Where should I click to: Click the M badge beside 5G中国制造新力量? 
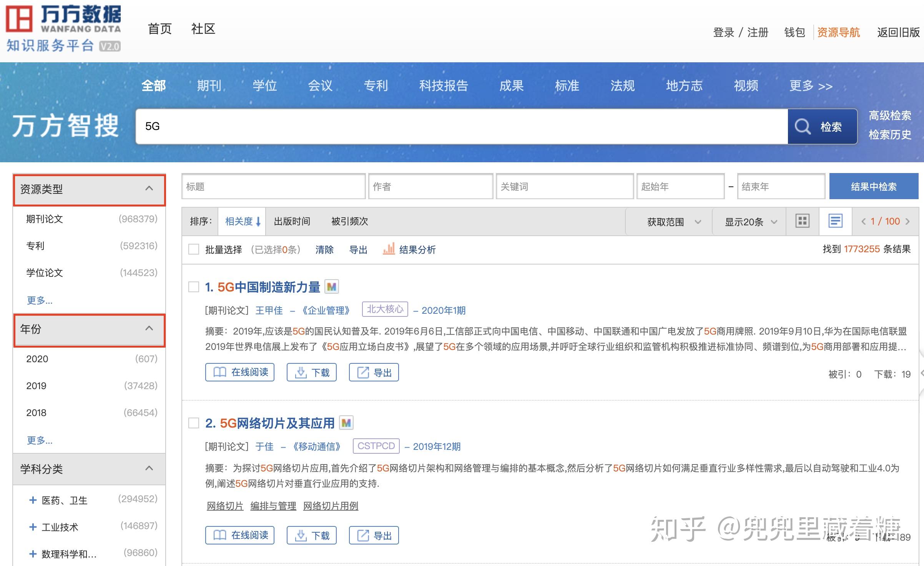(332, 287)
